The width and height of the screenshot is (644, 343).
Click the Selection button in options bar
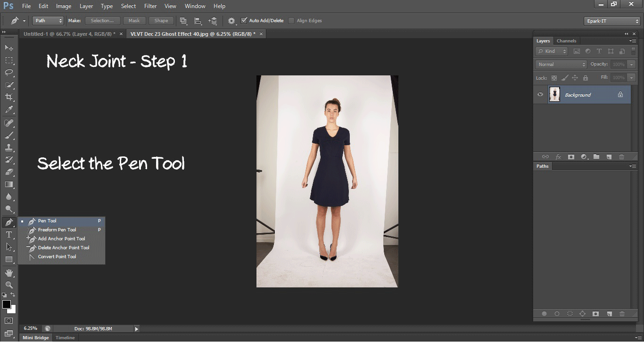pos(102,20)
